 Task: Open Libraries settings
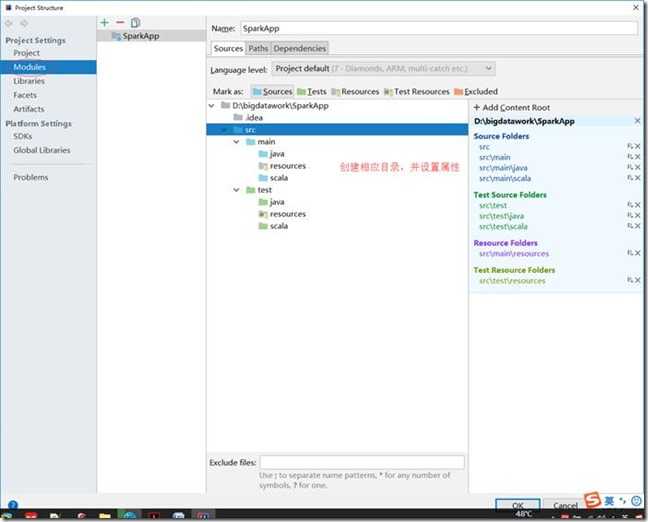click(29, 81)
